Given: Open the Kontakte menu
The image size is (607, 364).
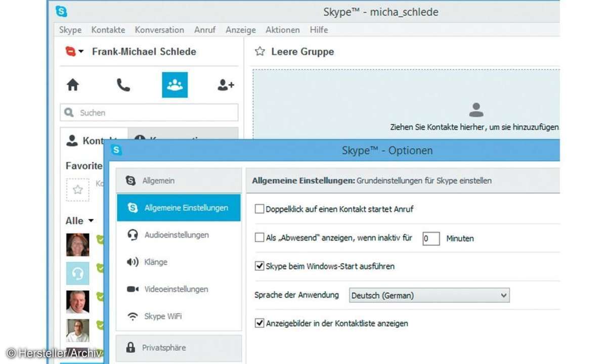Looking at the screenshot, I should [x=108, y=30].
